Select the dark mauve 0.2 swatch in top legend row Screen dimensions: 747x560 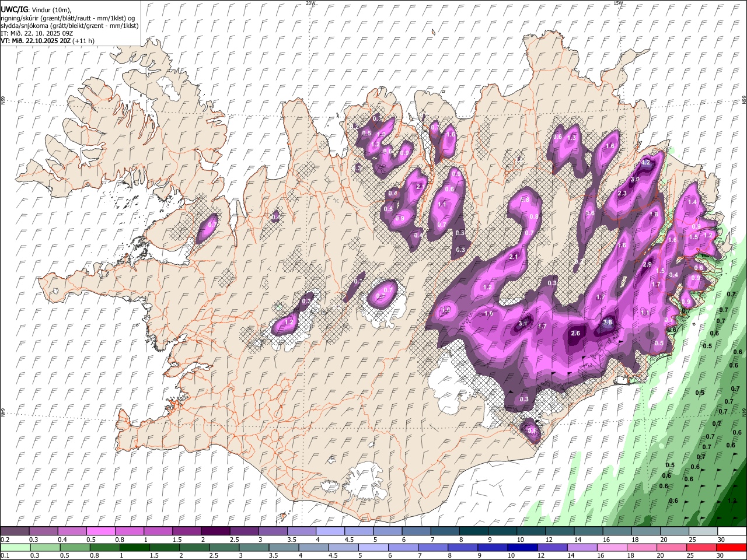pyautogui.click(x=15, y=531)
